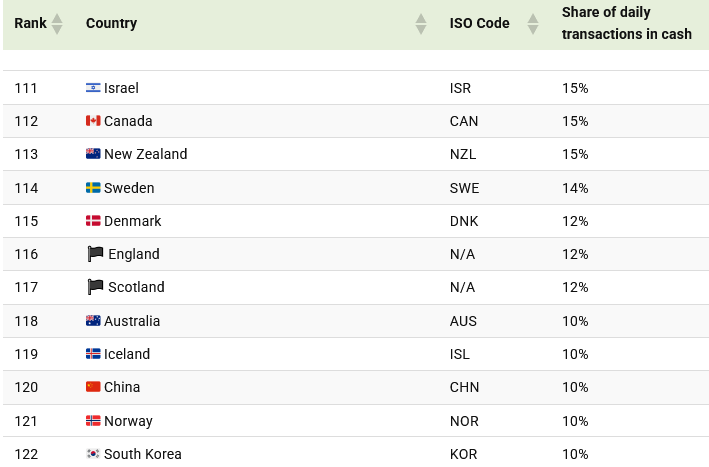Select the Scotland row name

tap(136, 287)
